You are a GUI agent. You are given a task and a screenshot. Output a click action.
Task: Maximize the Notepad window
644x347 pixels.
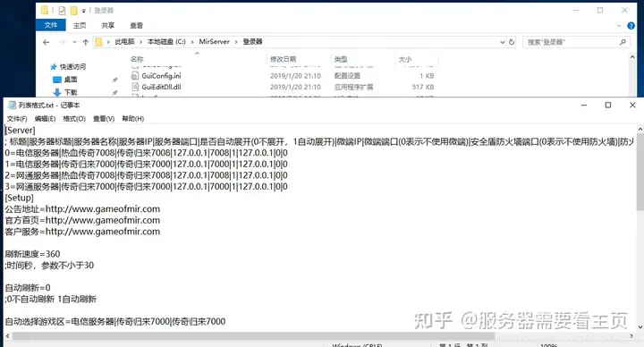click(608, 106)
